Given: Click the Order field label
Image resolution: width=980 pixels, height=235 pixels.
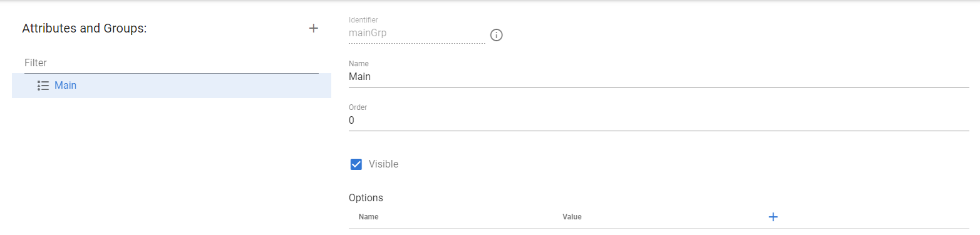Looking at the screenshot, I should pos(358,107).
